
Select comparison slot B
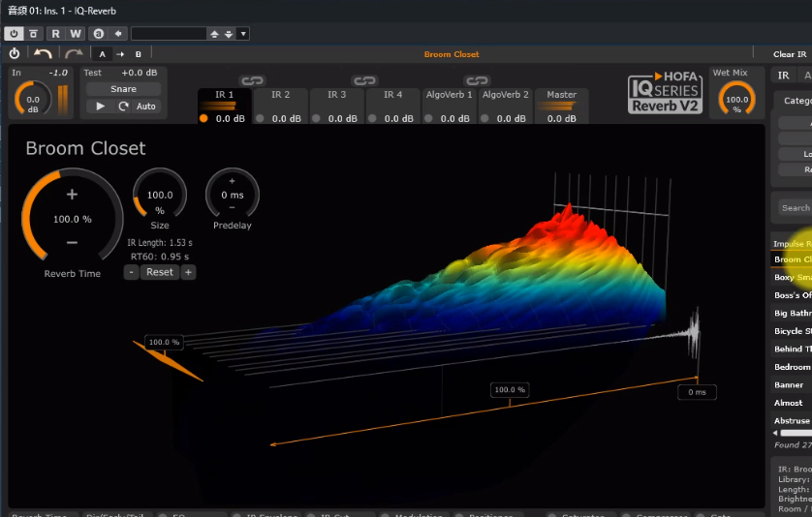[x=139, y=54]
